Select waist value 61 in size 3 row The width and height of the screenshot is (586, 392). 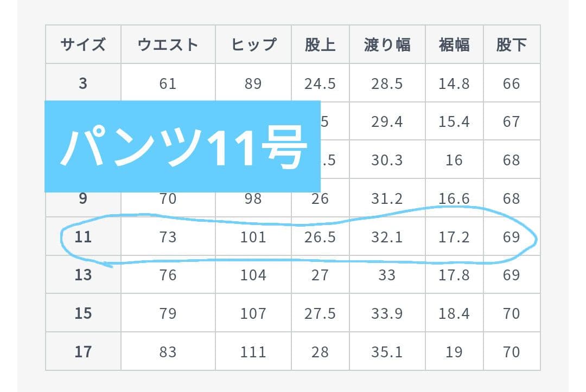pos(168,83)
